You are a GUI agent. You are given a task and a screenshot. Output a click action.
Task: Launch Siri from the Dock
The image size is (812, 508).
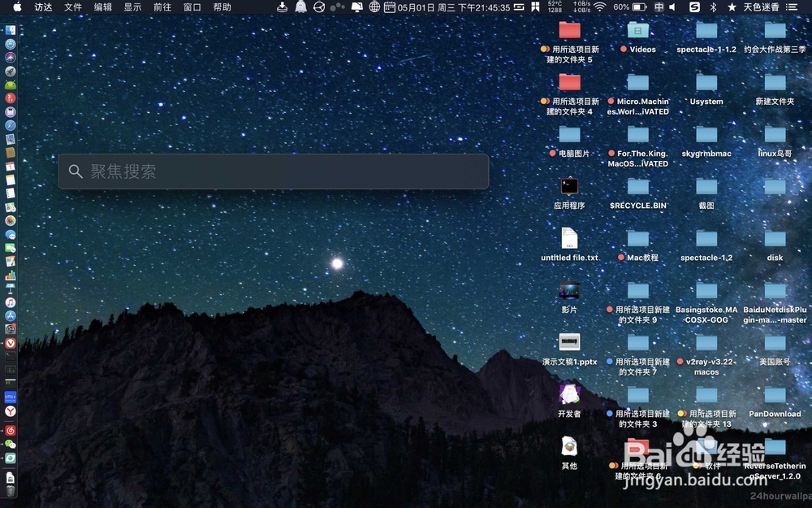11,57
